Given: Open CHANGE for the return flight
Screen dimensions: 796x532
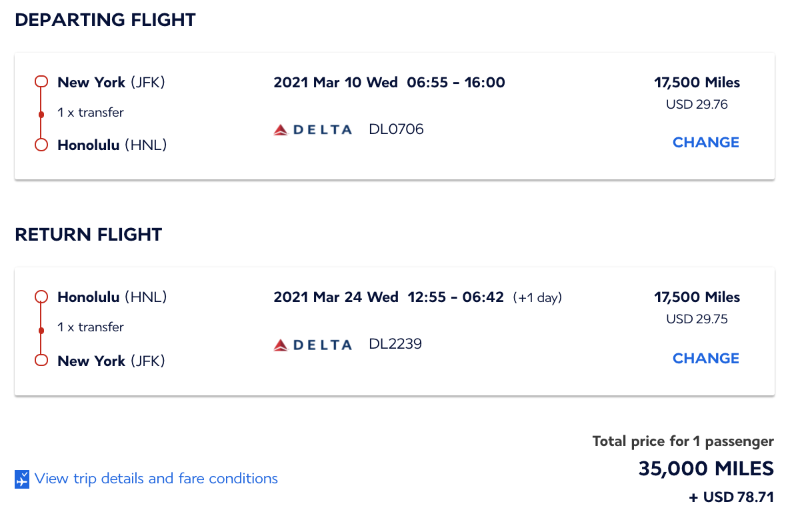Looking at the screenshot, I should (x=705, y=358).
